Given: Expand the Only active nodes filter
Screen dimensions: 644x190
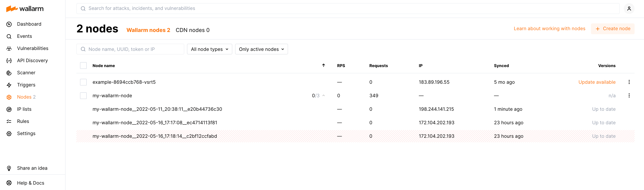Looking at the screenshot, I should [x=261, y=49].
